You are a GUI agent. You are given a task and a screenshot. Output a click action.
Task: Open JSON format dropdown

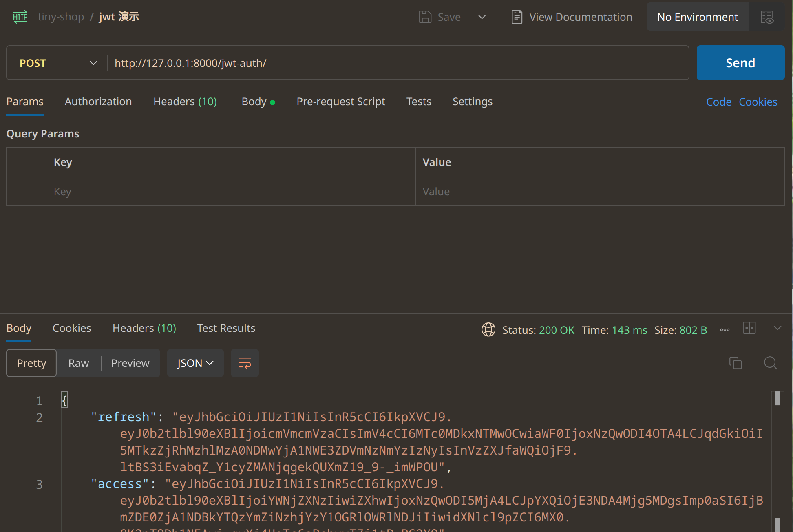click(x=195, y=363)
